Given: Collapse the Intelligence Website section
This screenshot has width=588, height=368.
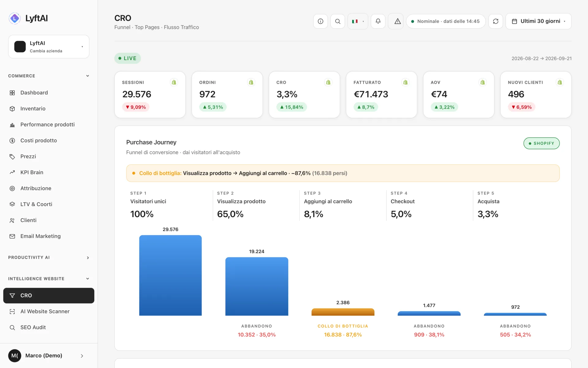Looking at the screenshot, I should 49,279.
